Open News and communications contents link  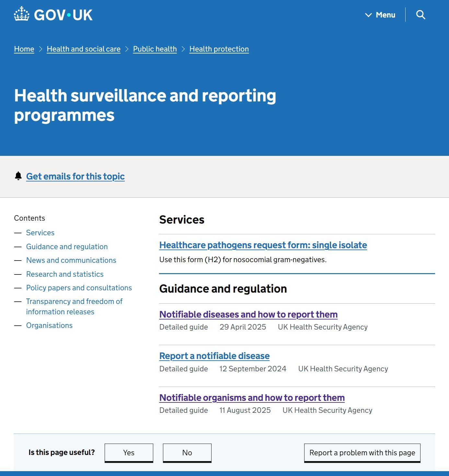(x=71, y=260)
